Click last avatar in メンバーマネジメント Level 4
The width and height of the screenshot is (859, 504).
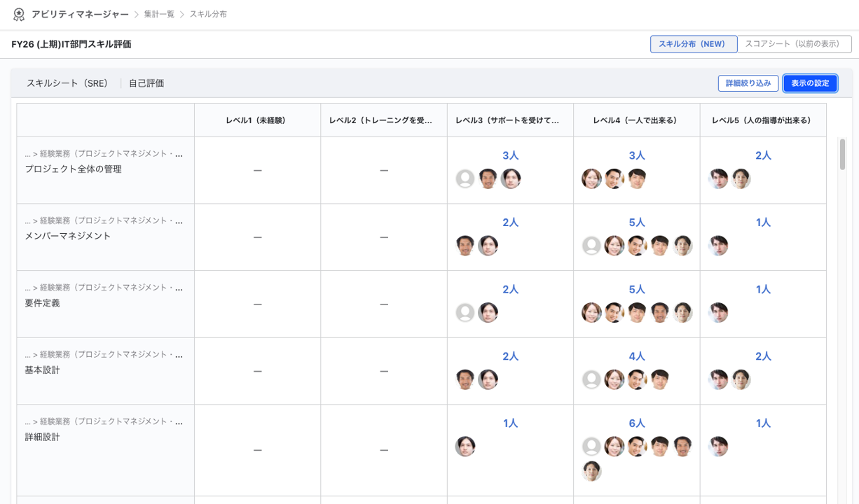pyautogui.click(x=682, y=246)
